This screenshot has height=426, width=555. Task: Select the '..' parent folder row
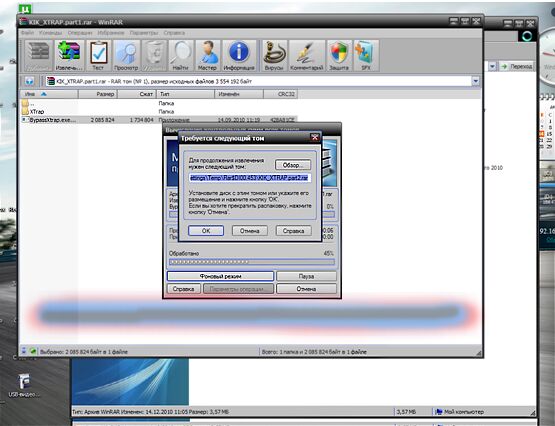tap(159, 103)
